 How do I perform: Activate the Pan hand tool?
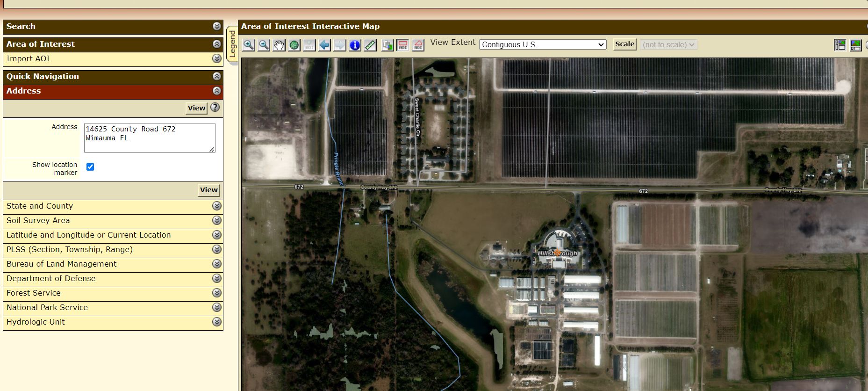(279, 45)
